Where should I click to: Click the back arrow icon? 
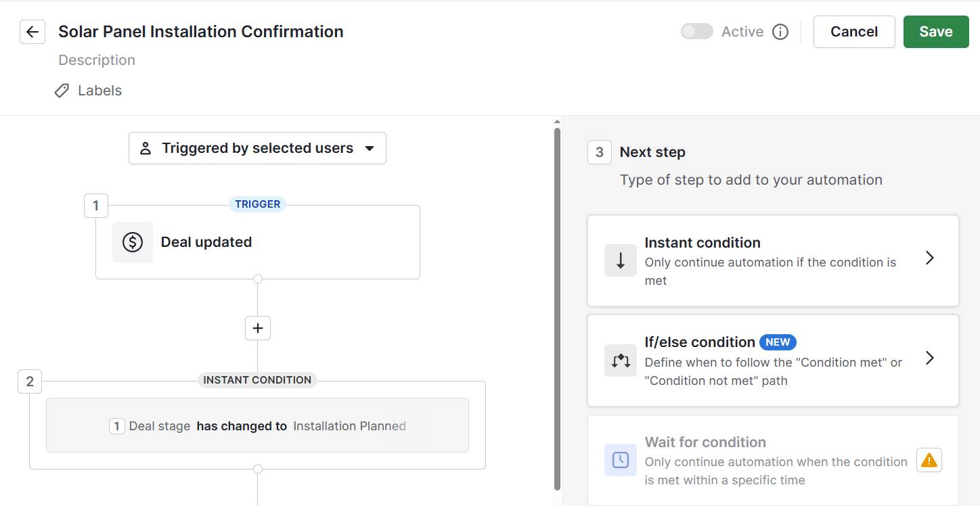[x=32, y=31]
